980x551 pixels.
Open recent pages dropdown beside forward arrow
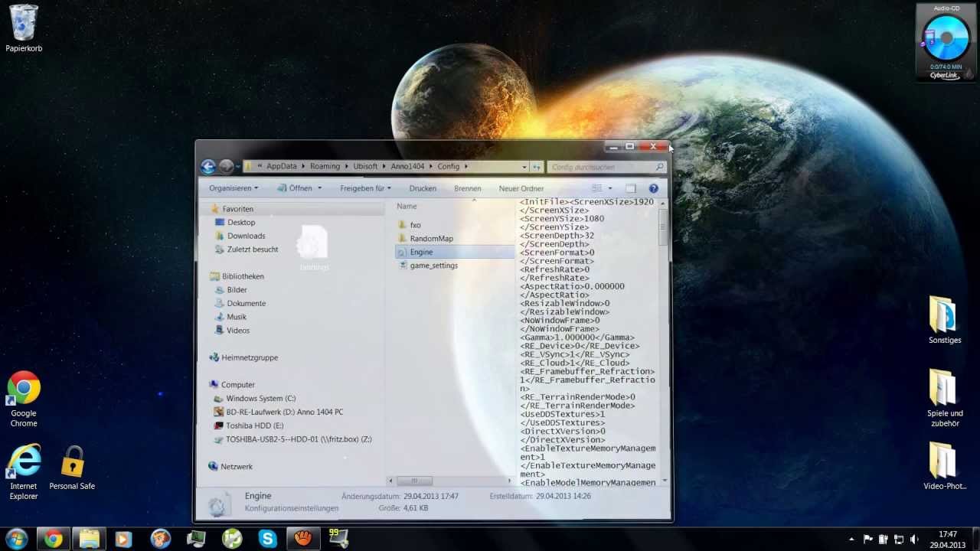pos(237,167)
